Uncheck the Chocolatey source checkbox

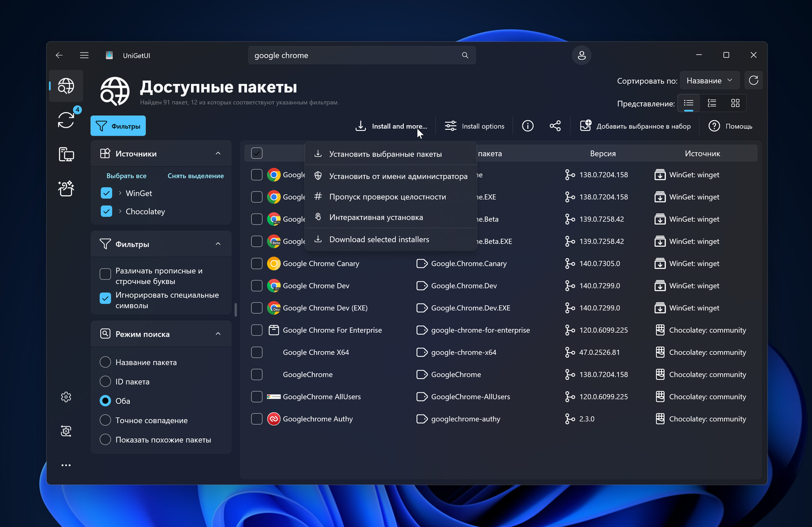(107, 212)
